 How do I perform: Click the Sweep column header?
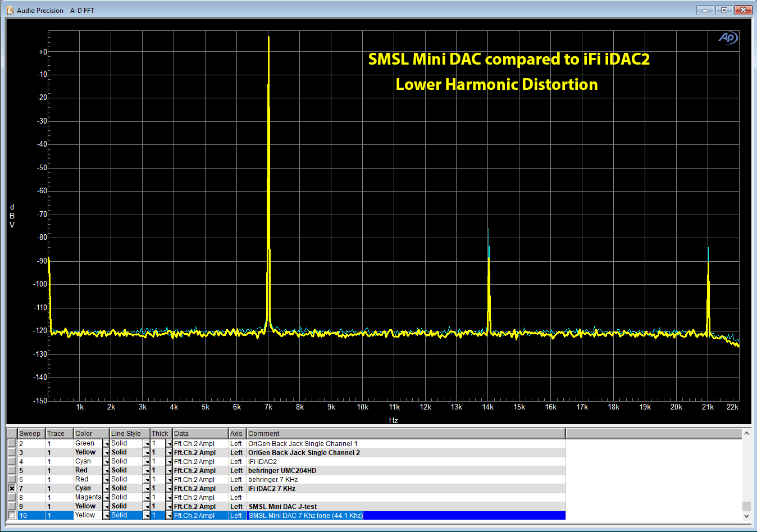click(31, 434)
